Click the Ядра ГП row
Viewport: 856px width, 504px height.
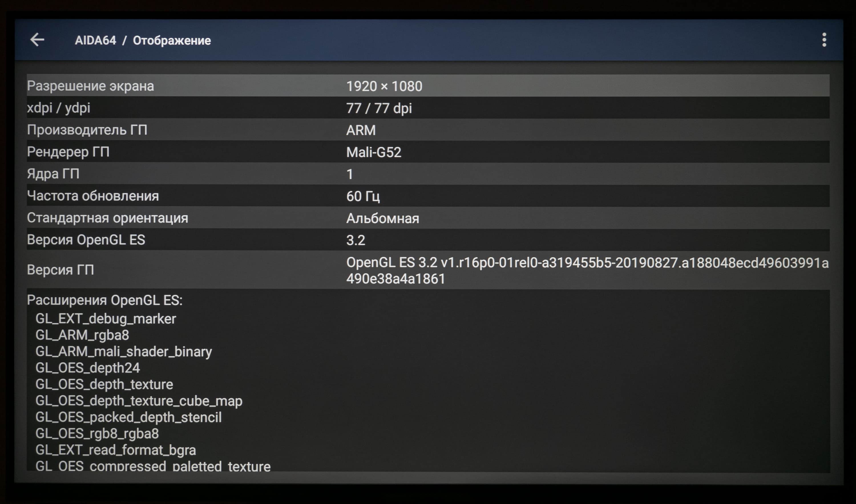428,174
